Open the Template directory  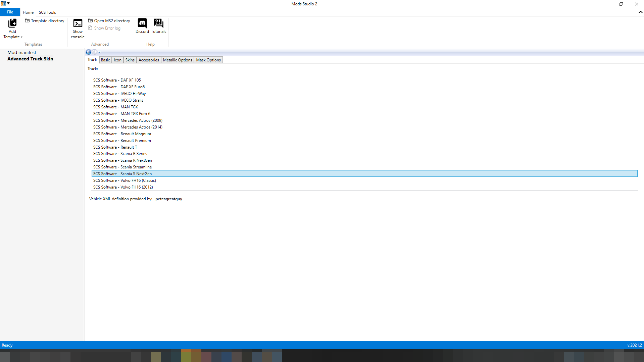click(45, 21)
